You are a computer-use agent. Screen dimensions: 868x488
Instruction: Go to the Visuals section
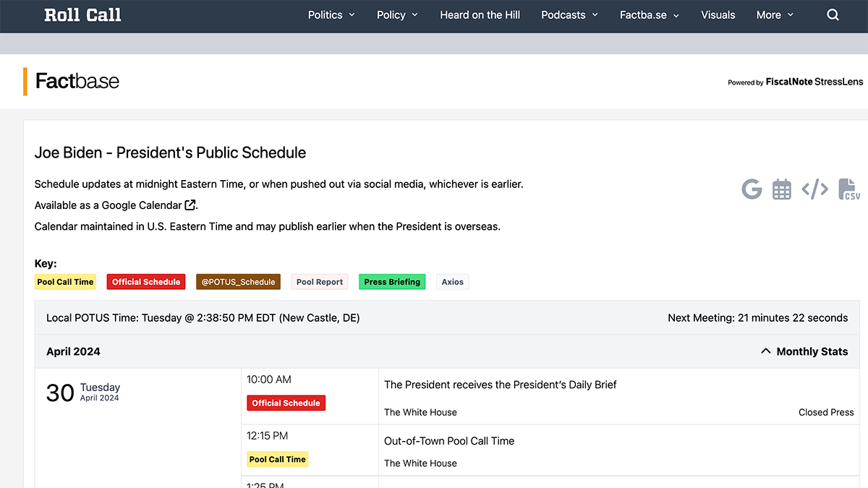pos(718,15)
